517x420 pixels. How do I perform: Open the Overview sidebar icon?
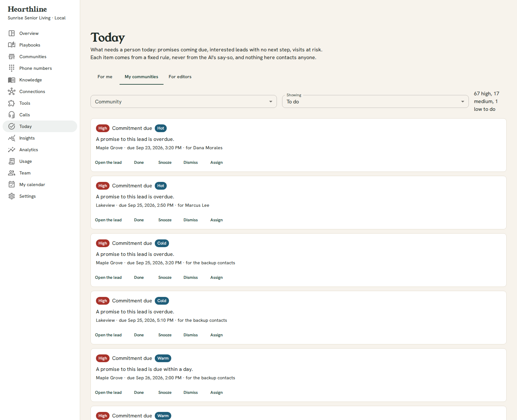[12, 33]
